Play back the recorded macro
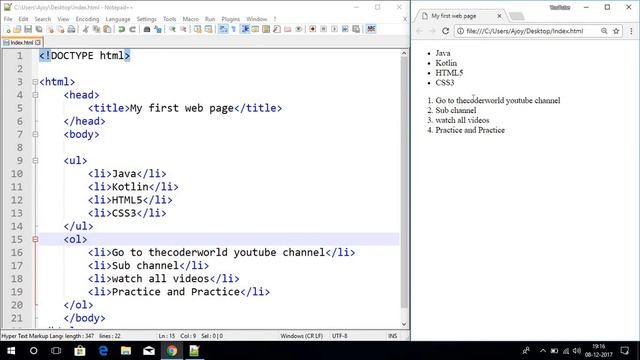Image resolution: width=640 pixels, height=360 pixels. 334,29
